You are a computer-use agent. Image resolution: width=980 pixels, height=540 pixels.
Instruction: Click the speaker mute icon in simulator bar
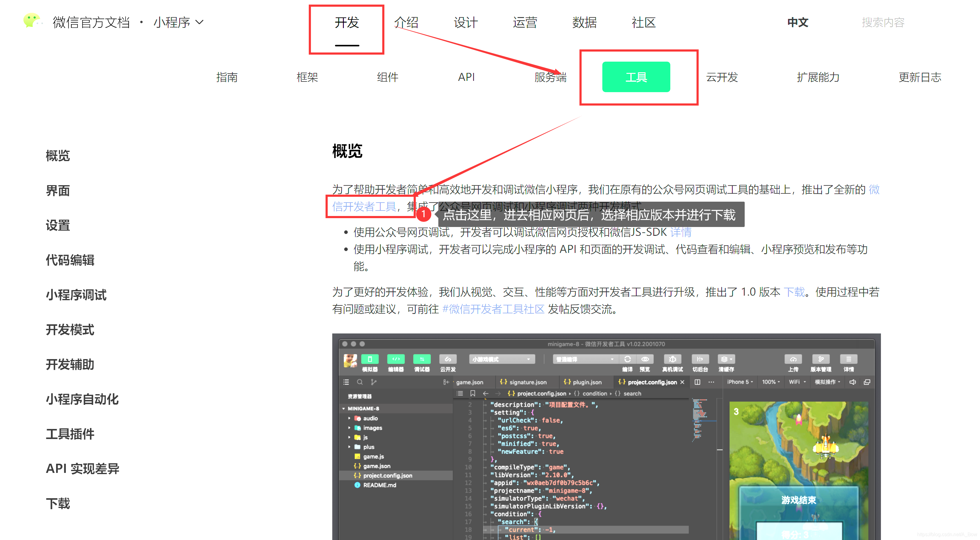(853, 382)
